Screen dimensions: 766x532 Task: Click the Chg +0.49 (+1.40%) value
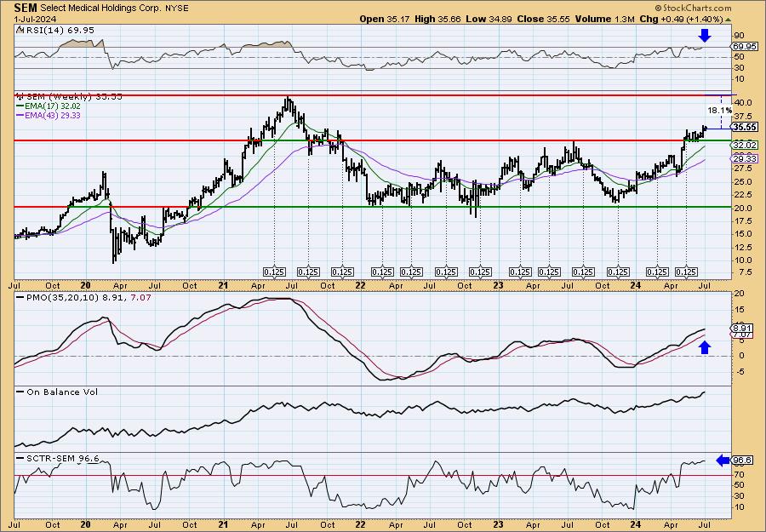click(x=681, y=19)
